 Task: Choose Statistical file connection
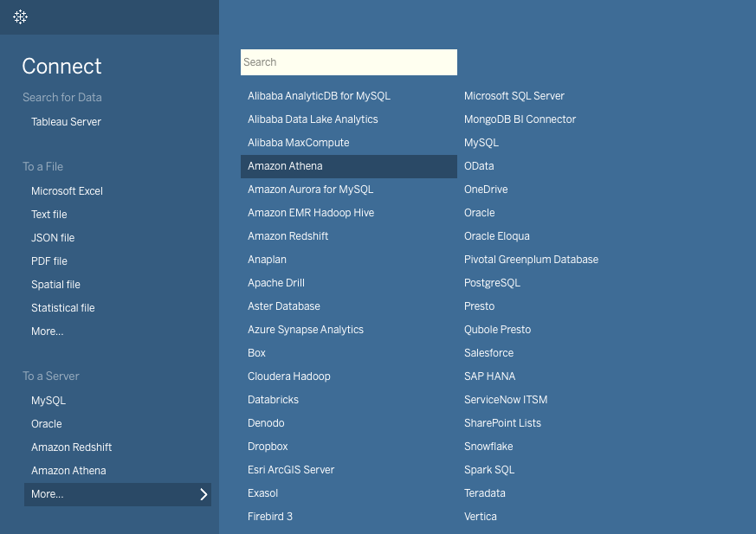click(x=63, y=308)
